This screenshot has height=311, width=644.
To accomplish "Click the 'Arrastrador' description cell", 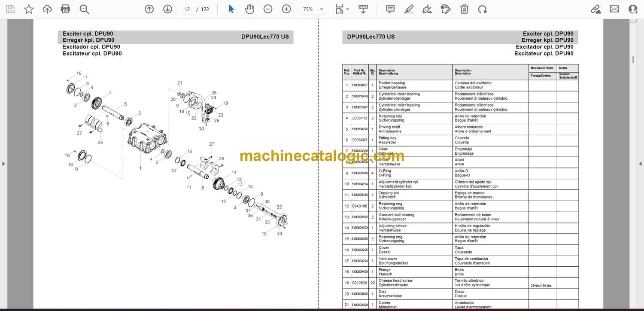I will pos(490,305).
